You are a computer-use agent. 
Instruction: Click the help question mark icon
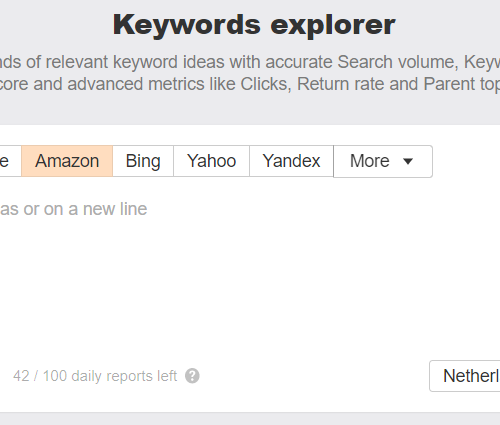tap(192, 376)
